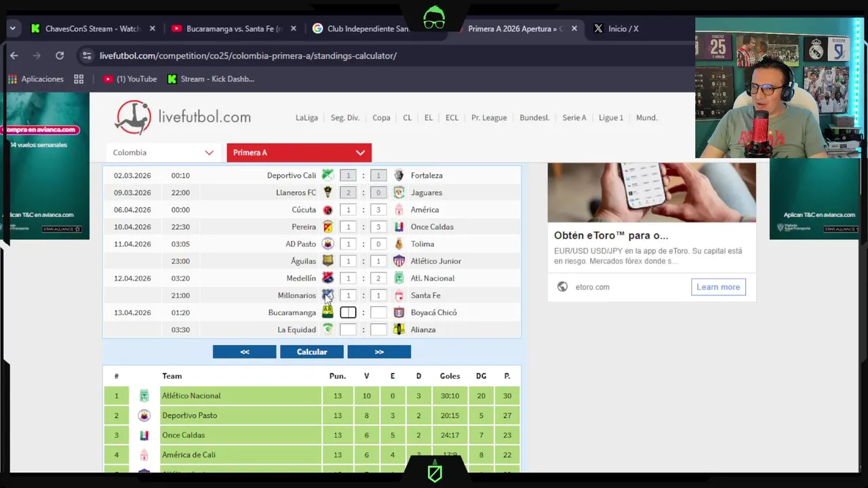Click the Pereira crest icon

click(x=328, y=226)
